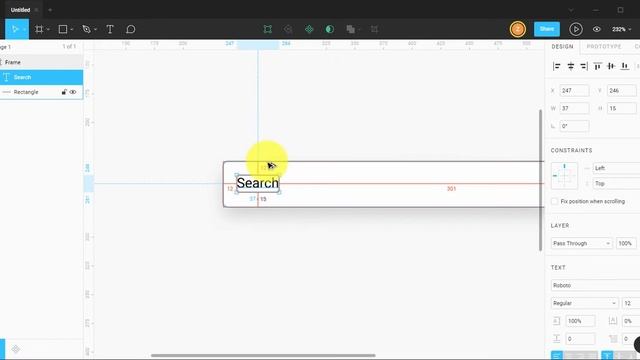
Task: Click the letter spacing icon
Action: (613, 321)
